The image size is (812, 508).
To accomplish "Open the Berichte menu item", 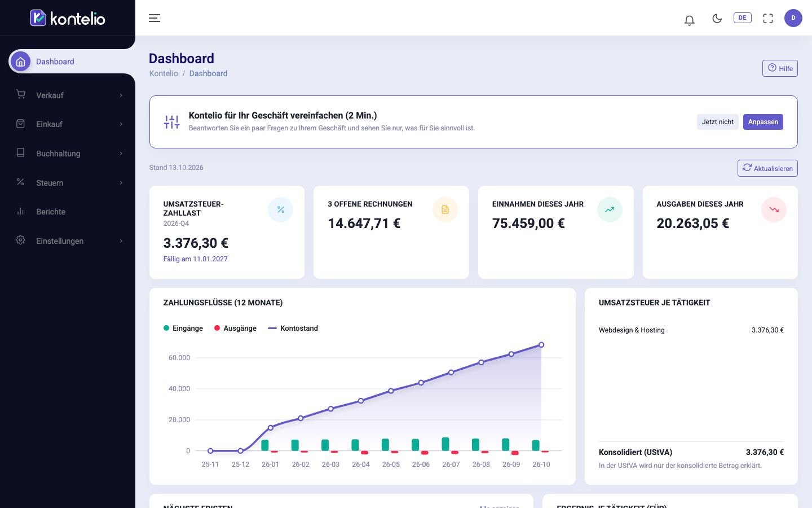I will click(68, 212).
